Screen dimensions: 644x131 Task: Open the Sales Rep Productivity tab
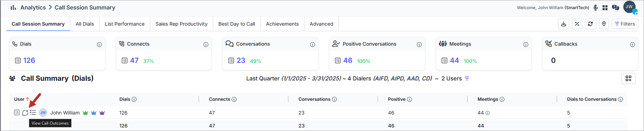pyautogui.click(x=181, y=24)
